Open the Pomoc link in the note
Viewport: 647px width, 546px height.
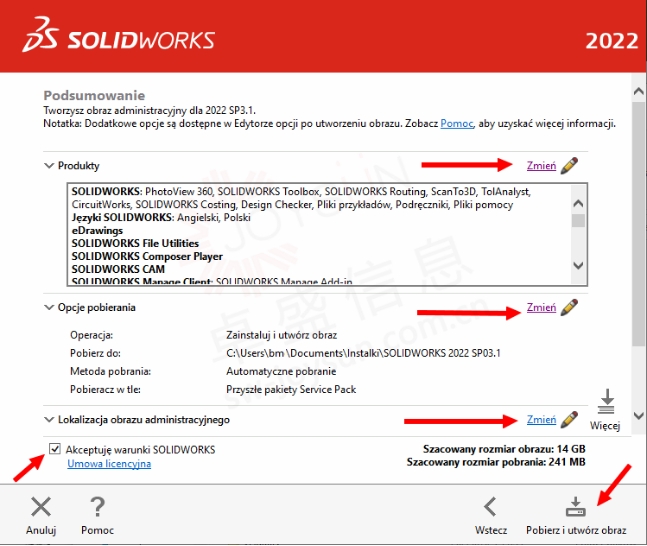click(x=457, y=123)
